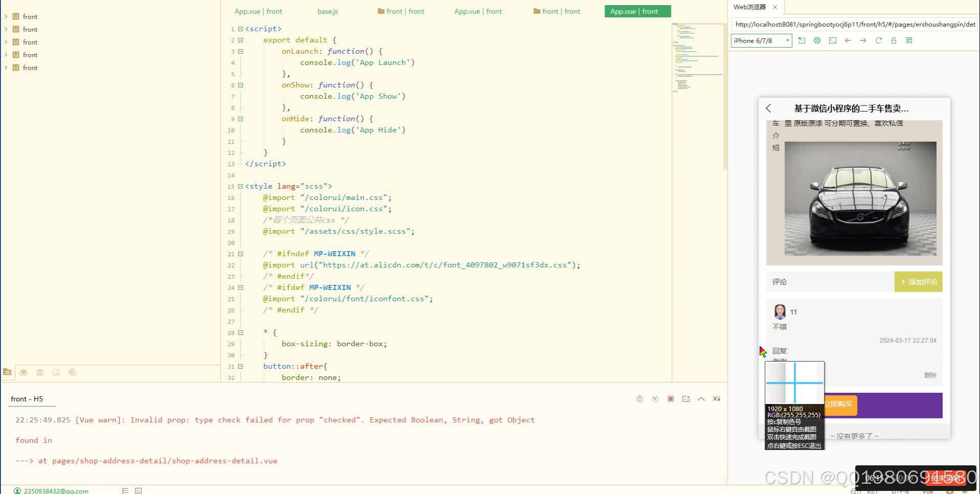Switch to first App.vue | front tab
The width and height of the screenshot is (980, 494).
tap(258, 11)
